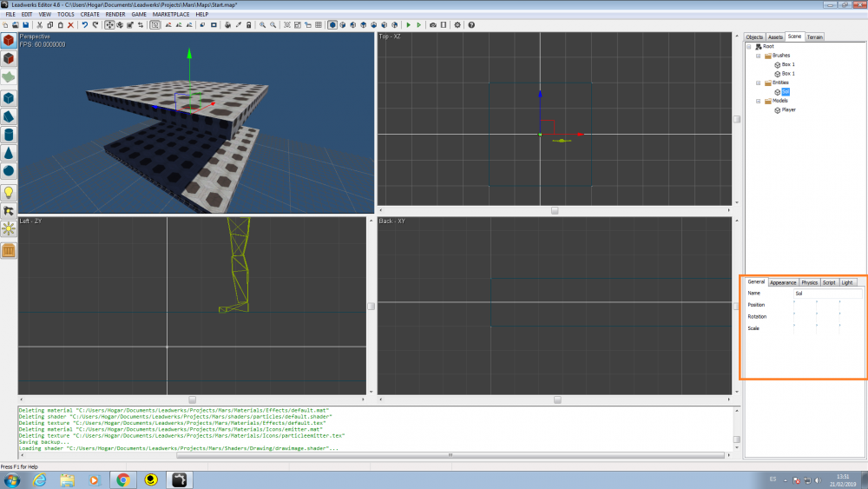The height and width of the screenshot is (489, 868).
Task: Undo the last action with the blue arrow
Action: pyautogui.click(x=85, y=25)
